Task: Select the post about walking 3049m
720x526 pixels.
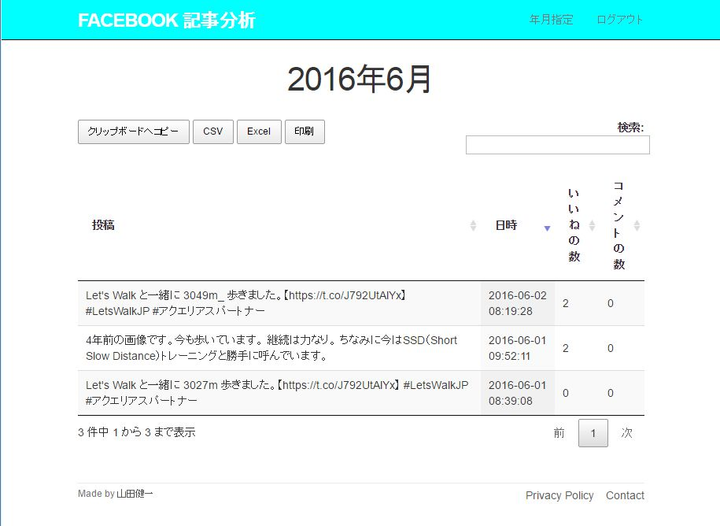Action: 279,303
